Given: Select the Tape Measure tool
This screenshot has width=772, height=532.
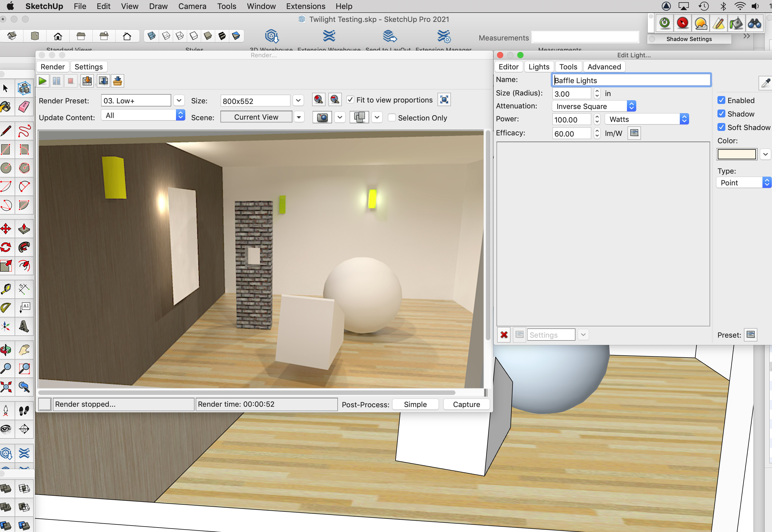Looking at the screenshot, I should [x=6, y=289].
